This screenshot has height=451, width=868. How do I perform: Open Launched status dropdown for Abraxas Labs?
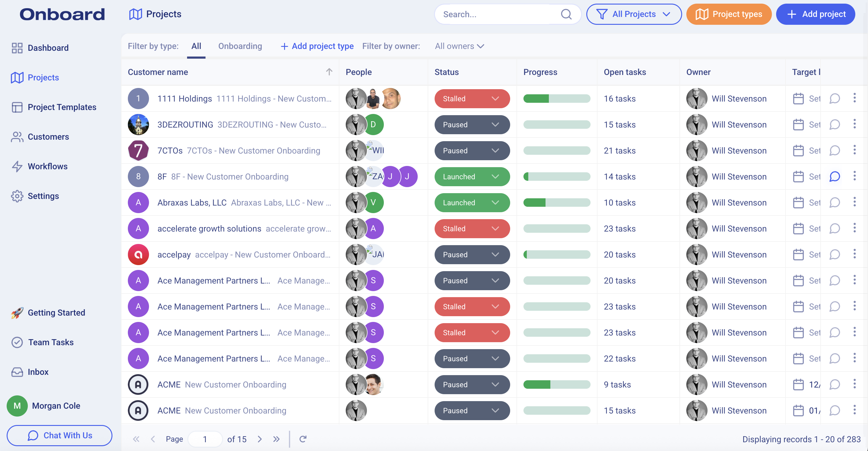[472, 202]
